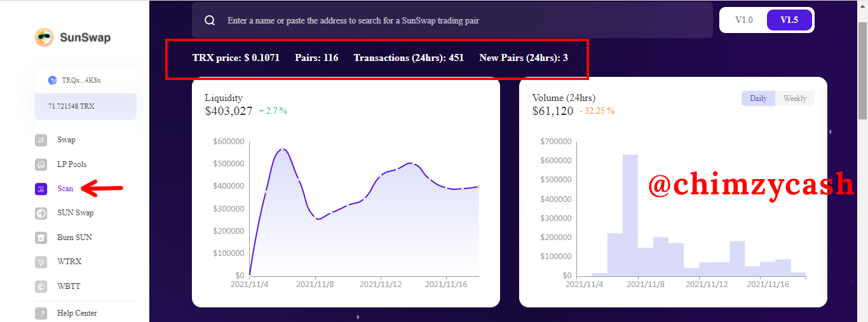Click the Pairs: 116 stat
868x322 pixels.
[x=316, y=58]
